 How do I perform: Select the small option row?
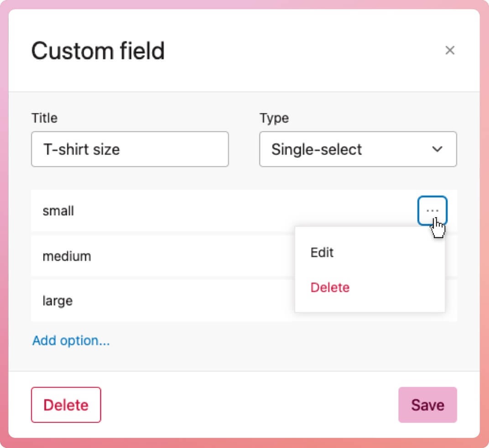click(x=182, y=211)
